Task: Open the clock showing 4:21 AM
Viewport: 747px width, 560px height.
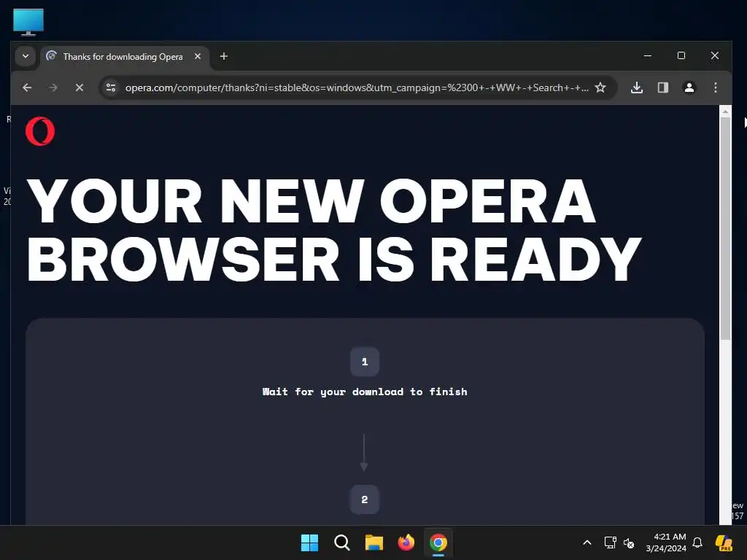Action: point(666,542)
